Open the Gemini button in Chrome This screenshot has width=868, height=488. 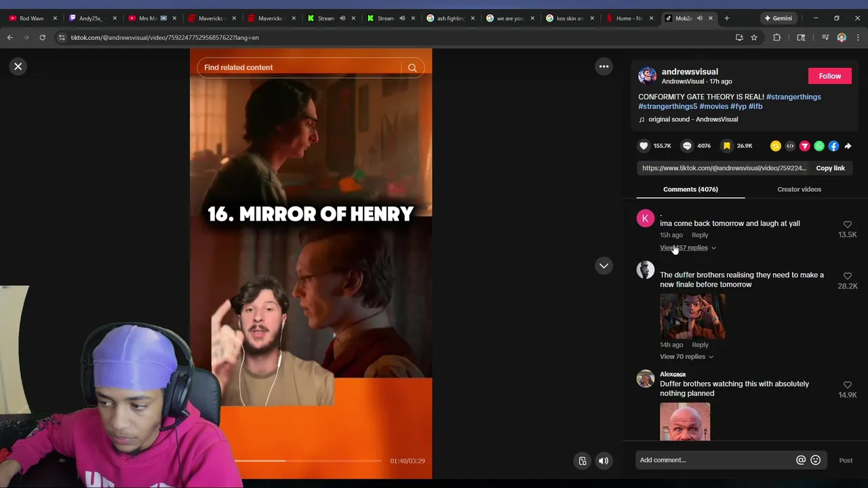coord(778,18)
